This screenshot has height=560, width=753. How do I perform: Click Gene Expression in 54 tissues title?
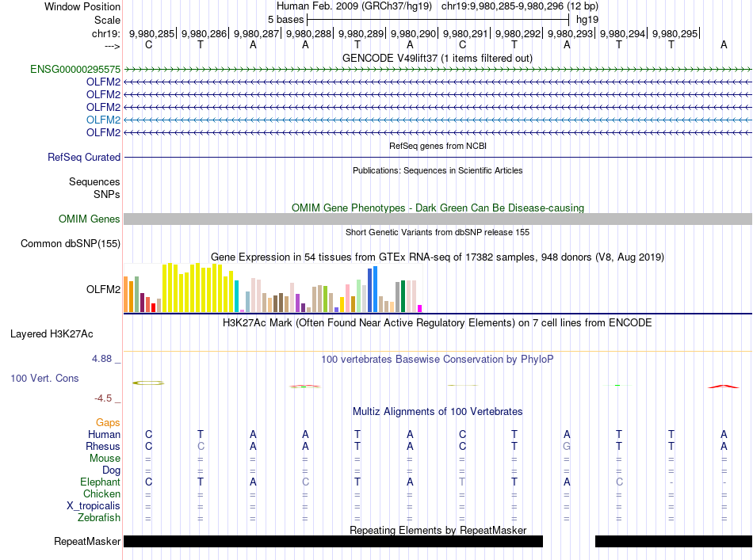(438, 257)
